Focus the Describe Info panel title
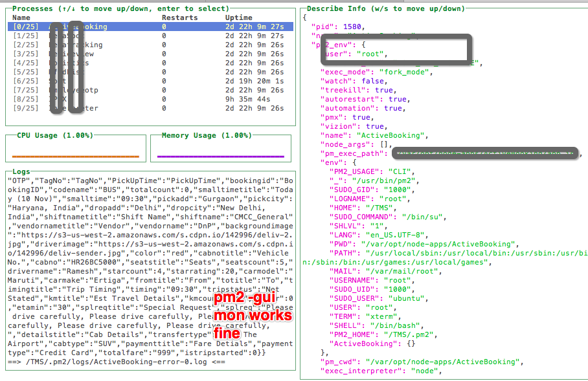 click(385, 8)
